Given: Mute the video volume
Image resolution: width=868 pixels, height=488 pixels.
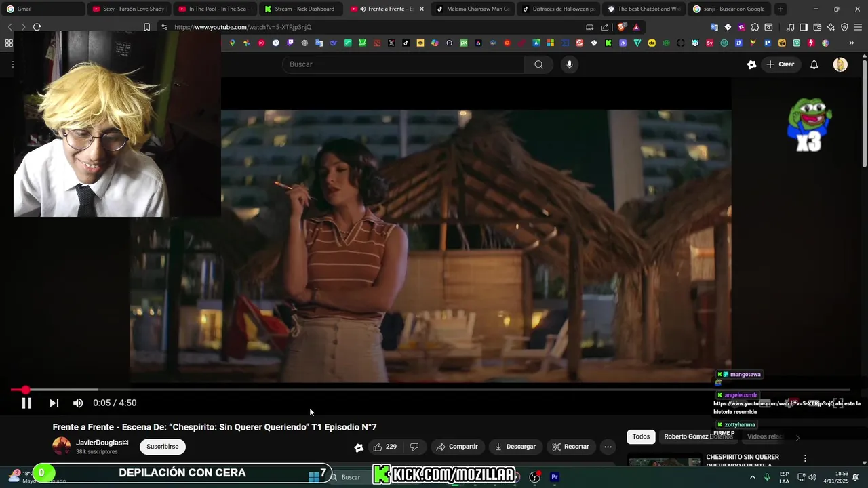Looking at the screenshot, I should (78, 403).
